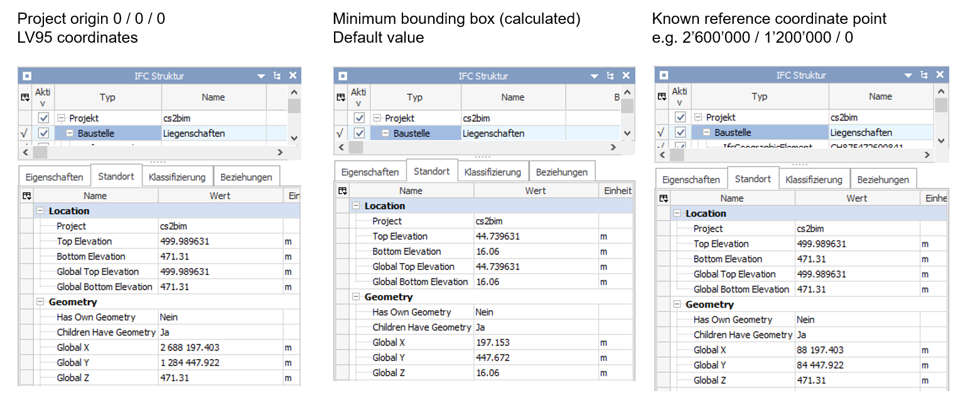
Task: Click grid options icon beside Name in Known reference Standort table
Action: 664,198
